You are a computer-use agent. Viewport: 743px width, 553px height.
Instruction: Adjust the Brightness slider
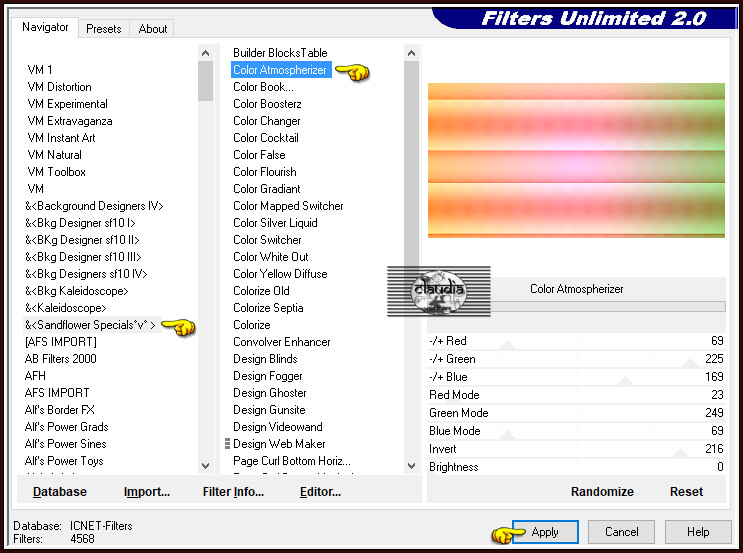click(x=576, y=467)
